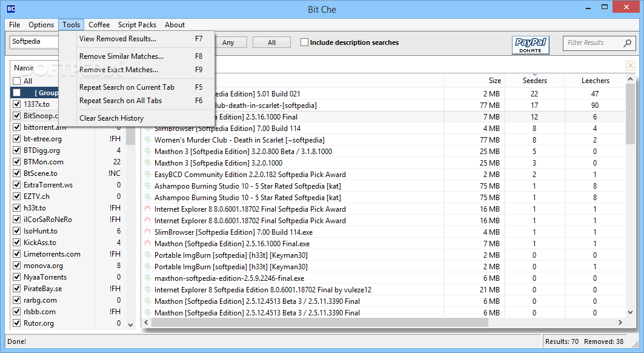Click site list scrollbar down arrow
Screen dimensions: 644x353
[x=131, y=325]
